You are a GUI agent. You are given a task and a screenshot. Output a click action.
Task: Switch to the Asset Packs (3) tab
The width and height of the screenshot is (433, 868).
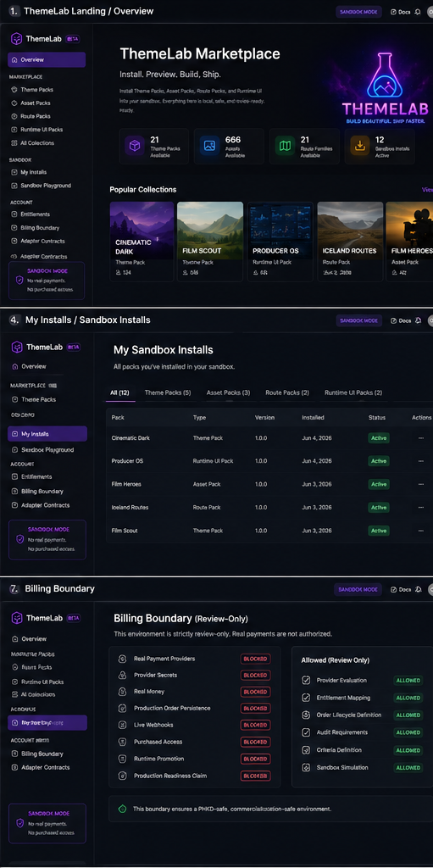228,392
